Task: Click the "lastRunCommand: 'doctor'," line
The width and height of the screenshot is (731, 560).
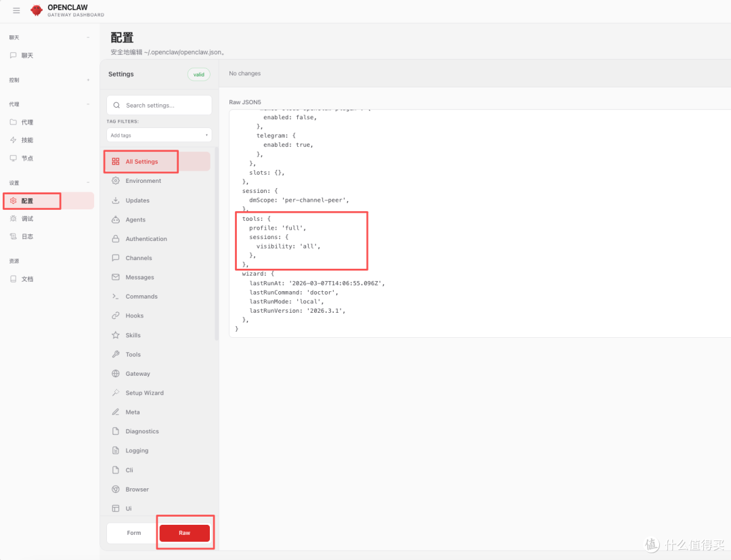Action: coord(294,293)
